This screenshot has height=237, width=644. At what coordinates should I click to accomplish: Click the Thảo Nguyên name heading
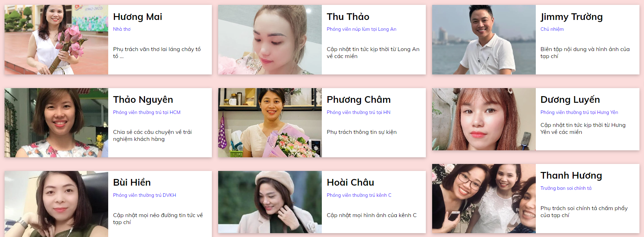tap(143, 100)
